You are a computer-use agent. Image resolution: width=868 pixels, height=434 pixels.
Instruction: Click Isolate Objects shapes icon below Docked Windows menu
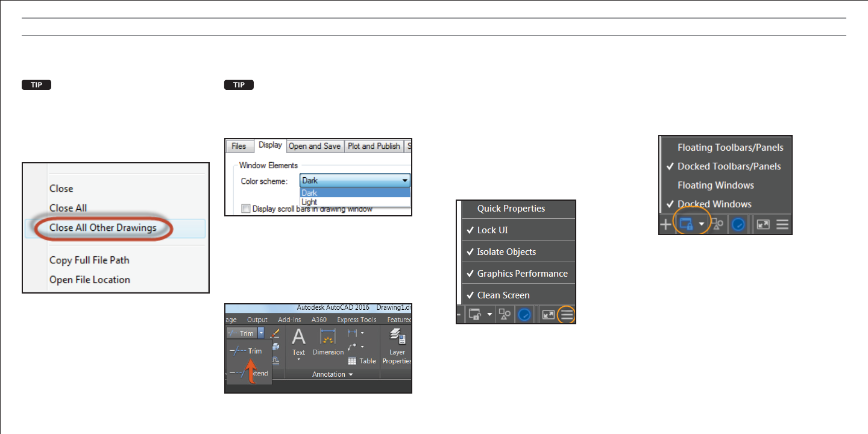717,224
